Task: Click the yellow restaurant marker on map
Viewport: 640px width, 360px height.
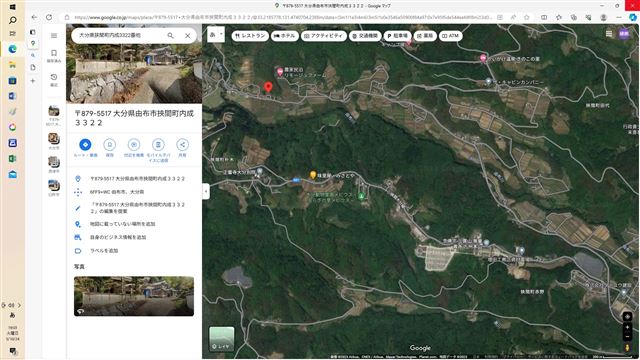Action: pyautogui.click(x=313, y=175)
